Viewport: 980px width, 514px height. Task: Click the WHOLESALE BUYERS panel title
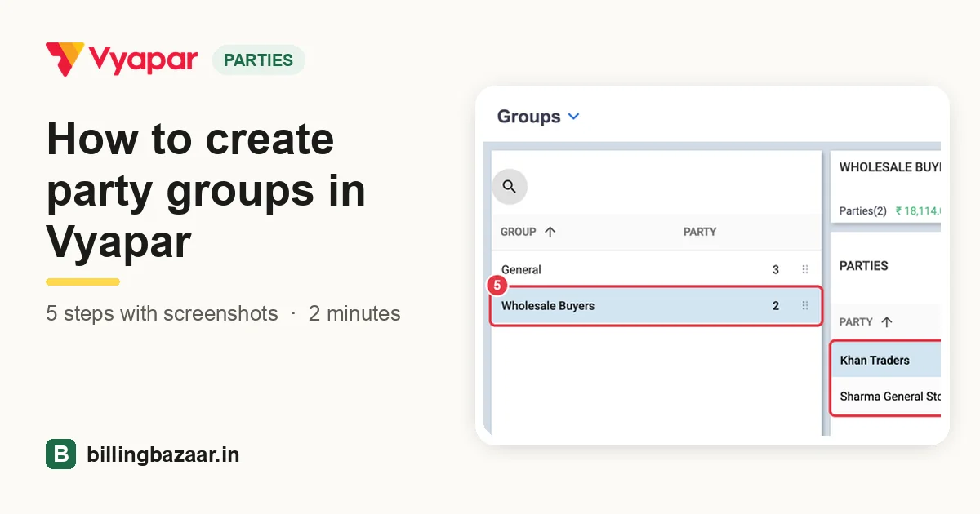click(890, 167)
